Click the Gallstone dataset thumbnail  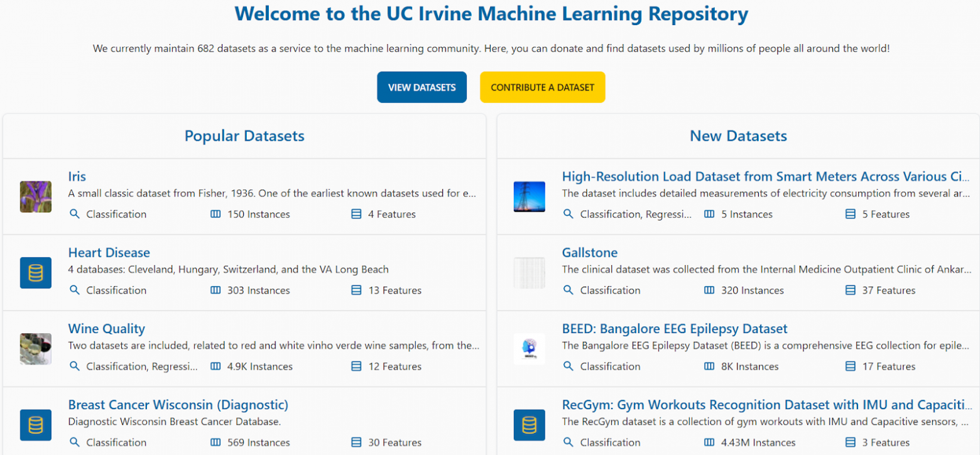click(530, 273)
